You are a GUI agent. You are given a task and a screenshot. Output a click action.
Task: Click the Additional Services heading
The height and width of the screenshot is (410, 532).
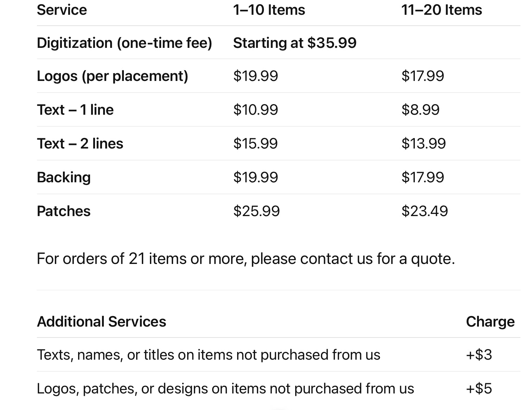coord(101,322)
